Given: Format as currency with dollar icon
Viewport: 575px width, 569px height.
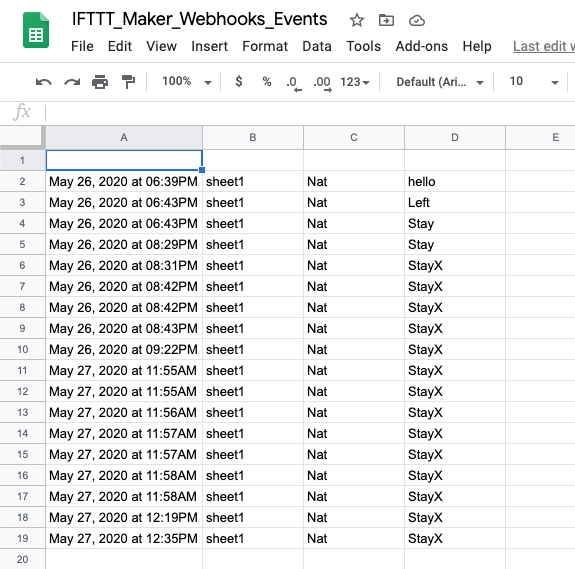Looking at the screenshot, I should [239, 81].
